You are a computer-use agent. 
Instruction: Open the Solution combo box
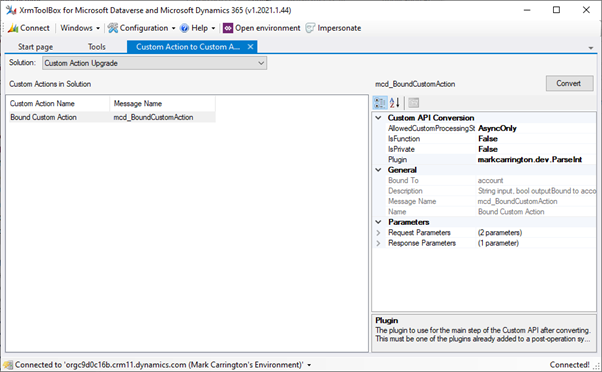tap(154, 63)
